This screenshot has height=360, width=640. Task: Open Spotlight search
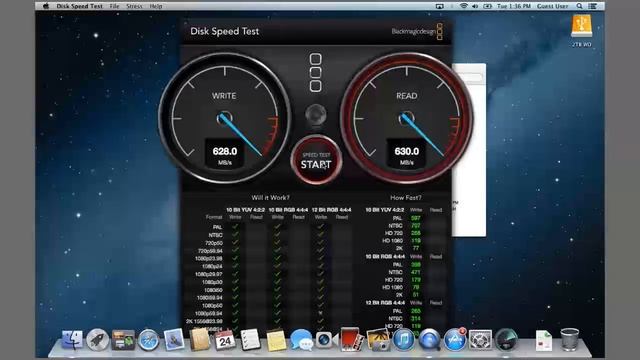tap(579, 6)
